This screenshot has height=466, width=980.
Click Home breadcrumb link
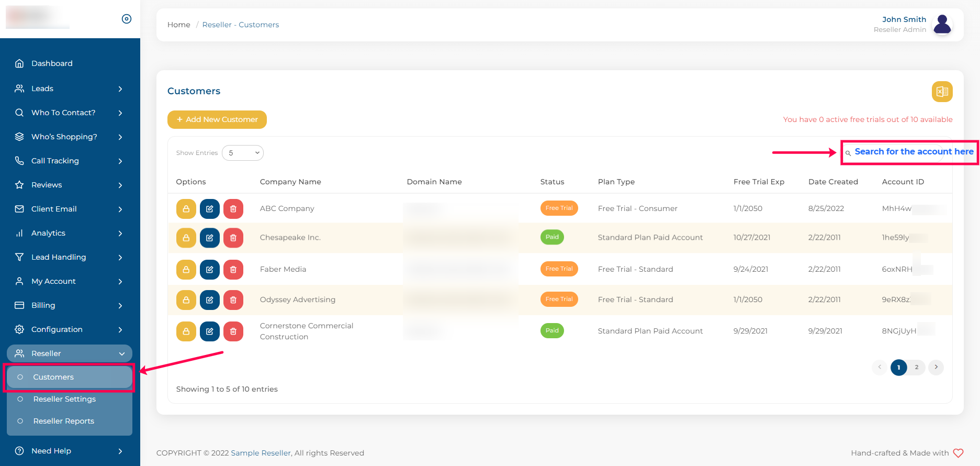point(178,25)
